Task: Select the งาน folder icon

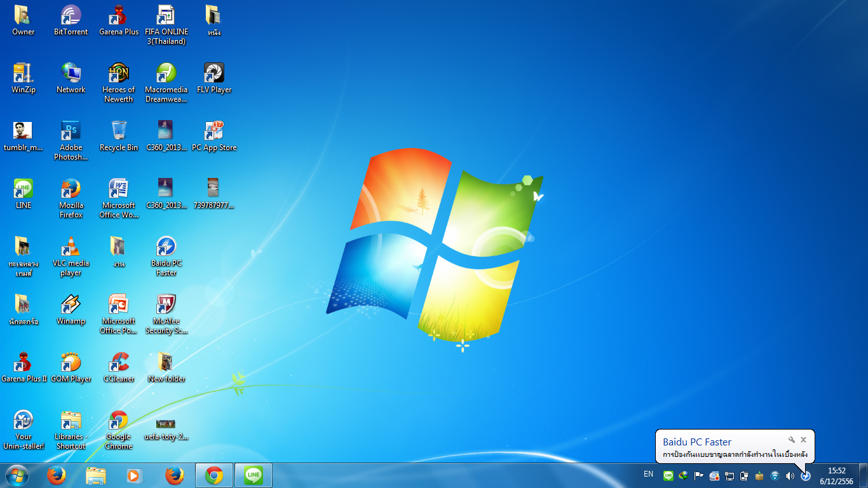Action: [x=119, y=252]
